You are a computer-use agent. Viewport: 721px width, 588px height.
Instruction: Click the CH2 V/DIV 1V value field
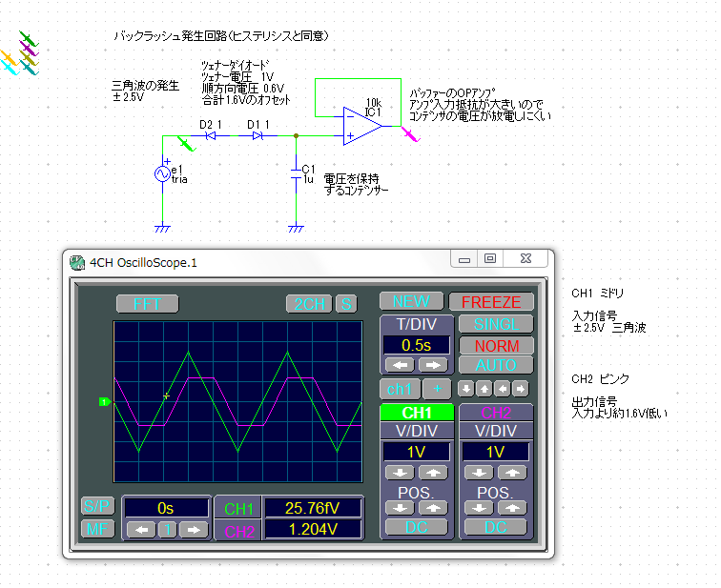495,452
